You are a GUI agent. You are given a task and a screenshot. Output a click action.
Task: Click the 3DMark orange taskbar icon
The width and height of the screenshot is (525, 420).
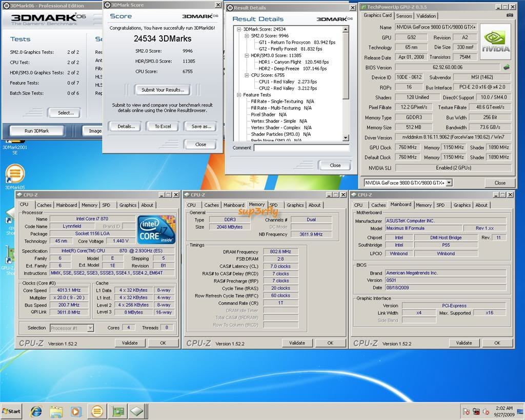[x=96, y=411]
